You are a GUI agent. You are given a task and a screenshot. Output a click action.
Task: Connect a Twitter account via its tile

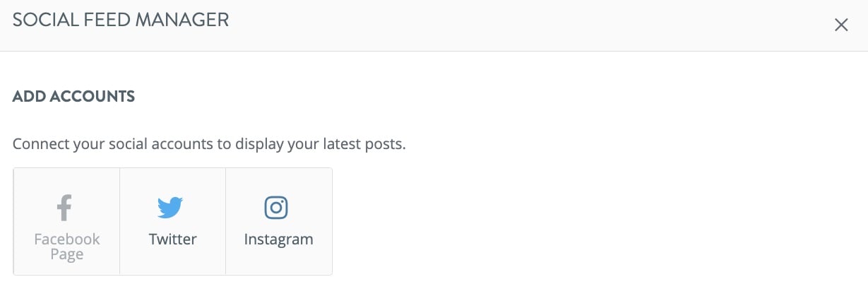point(173,221)
